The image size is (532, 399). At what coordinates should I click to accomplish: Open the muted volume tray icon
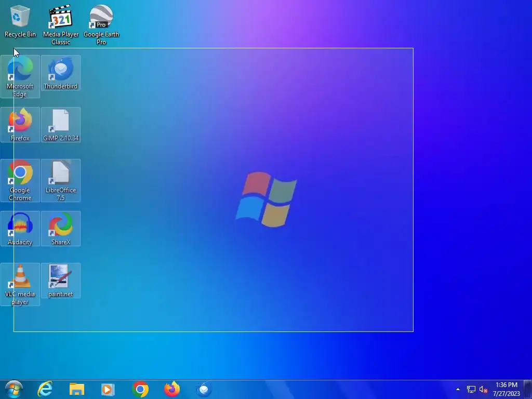483,390
